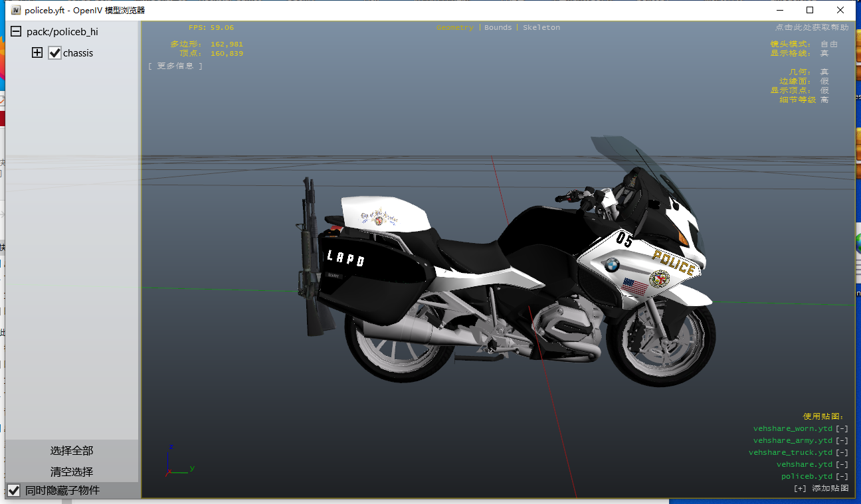
Task: Remove vehshare_truck.ytd using its [-] icon
Action: coord(842,453)
